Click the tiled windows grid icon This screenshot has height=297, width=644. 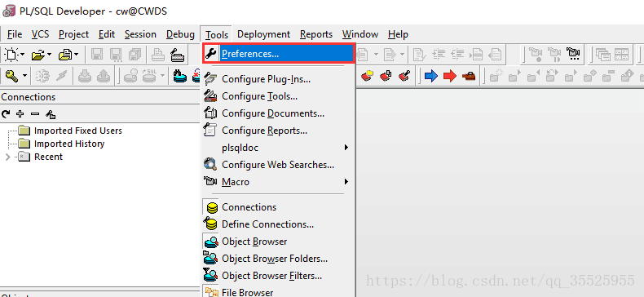pos(622,55)
